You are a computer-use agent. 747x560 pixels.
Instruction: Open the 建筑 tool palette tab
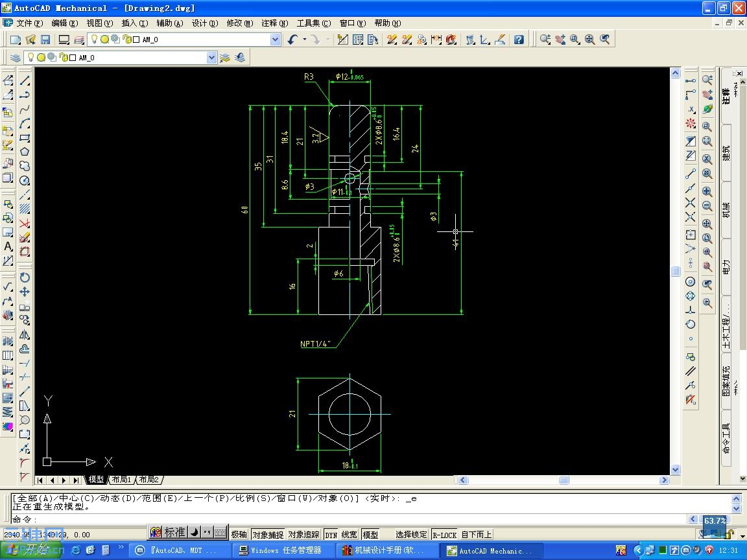click(726, 153)
